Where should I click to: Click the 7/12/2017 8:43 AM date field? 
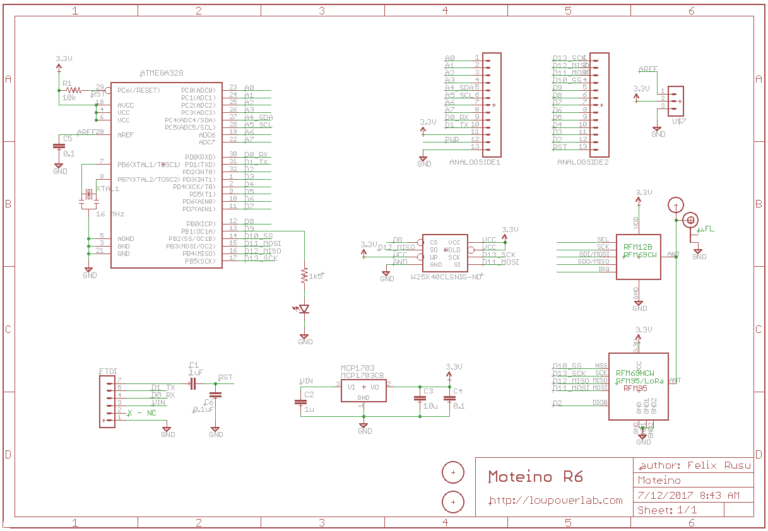click(688, 495)
